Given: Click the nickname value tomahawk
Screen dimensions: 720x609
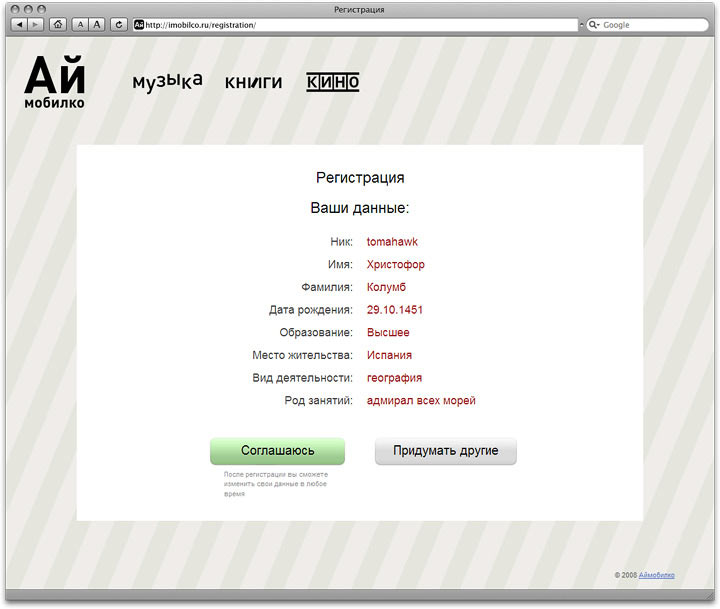Looking at the screenshot, I should [392, 242].
